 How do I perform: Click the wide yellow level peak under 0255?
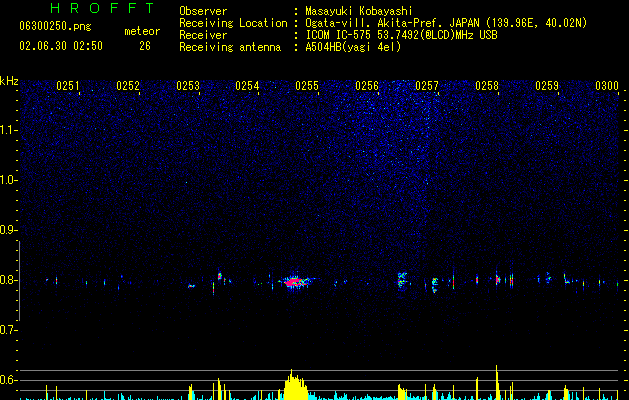295,385
